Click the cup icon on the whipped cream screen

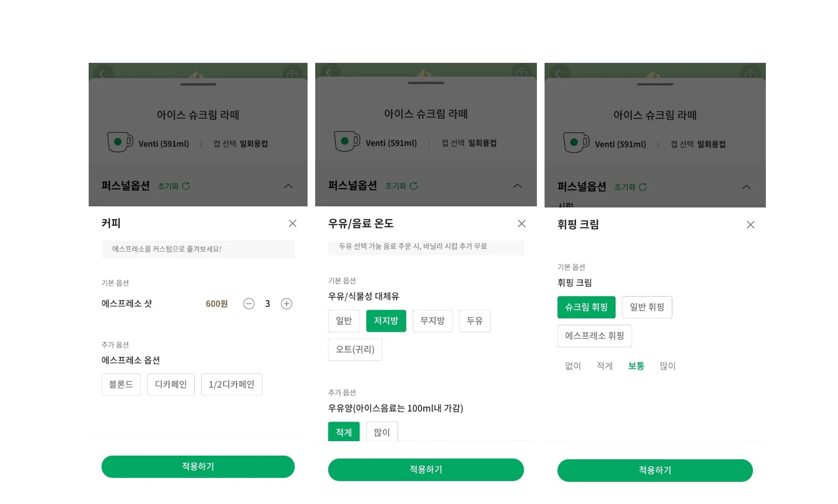[x=576, y=142]
